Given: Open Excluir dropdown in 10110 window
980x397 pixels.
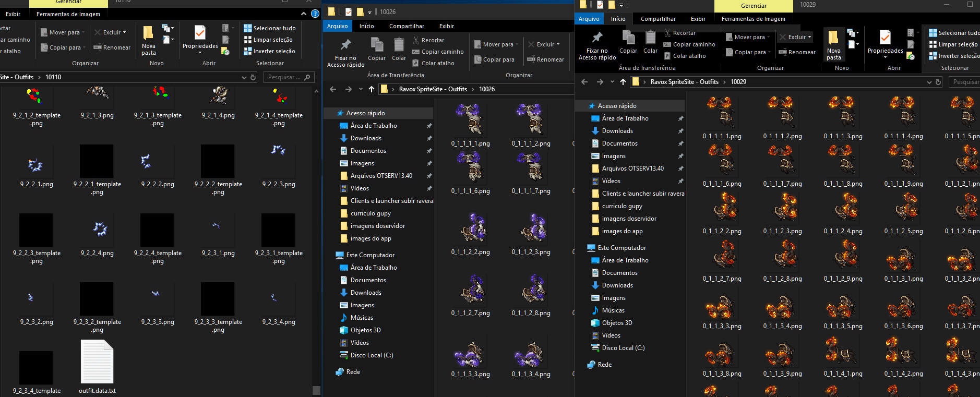Looking at the screenshot, I should 110,32.
